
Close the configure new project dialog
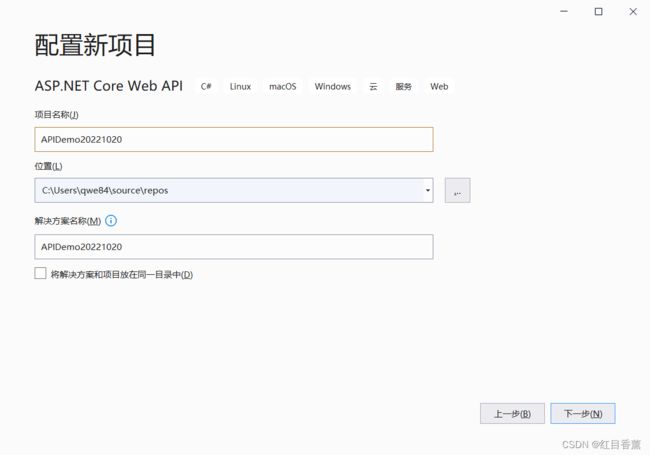click(633, 12)
